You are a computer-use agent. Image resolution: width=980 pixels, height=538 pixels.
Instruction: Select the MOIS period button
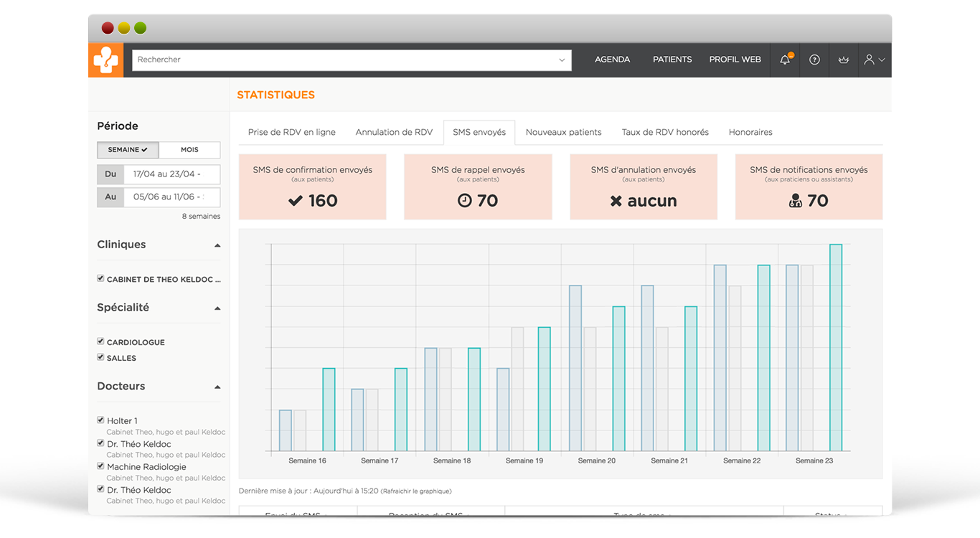(189, 150)
